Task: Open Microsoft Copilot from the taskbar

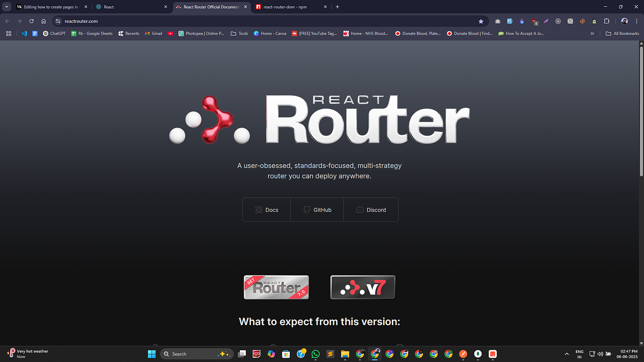Action: point(272,353)
